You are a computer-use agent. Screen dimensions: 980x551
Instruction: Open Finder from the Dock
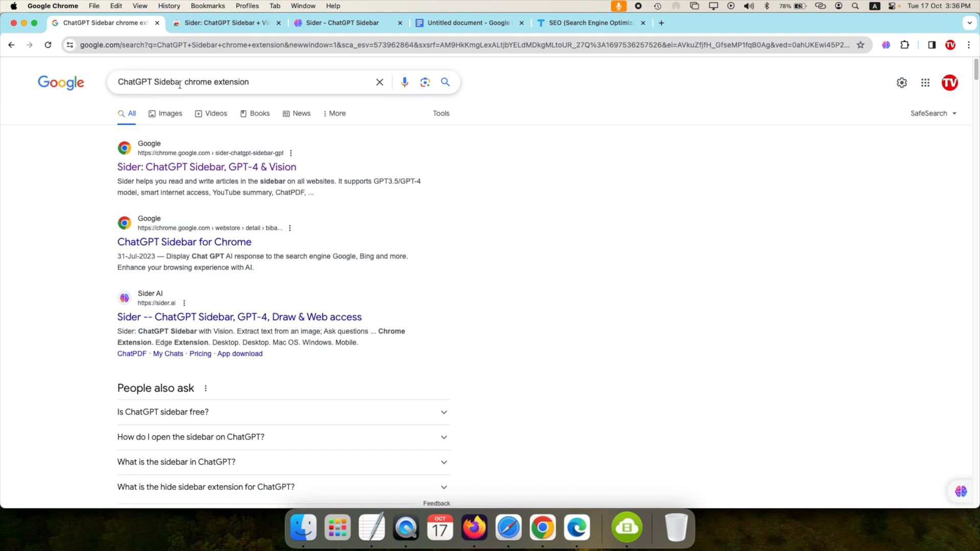tap(303, 528)
